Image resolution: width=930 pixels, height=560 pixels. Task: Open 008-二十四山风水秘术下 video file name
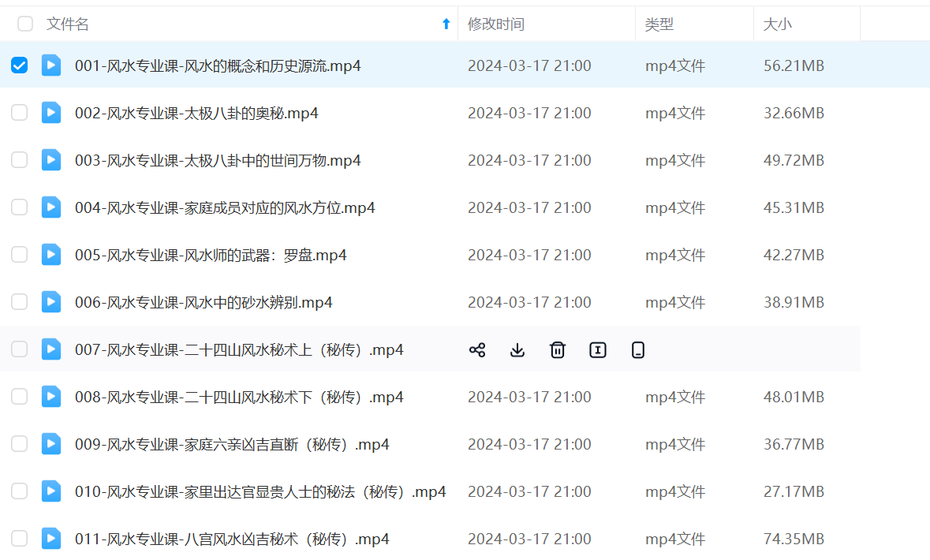point(239,398)
